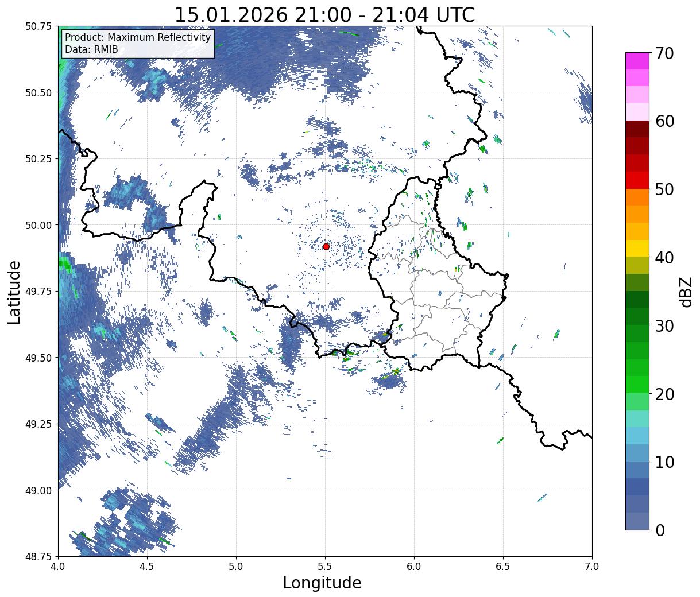Image resolution: width=700 pixels, height=597 pixels.
Task: Click the 'Product: Maximum Reflectivity' text
Action: [x=138, y=37]
